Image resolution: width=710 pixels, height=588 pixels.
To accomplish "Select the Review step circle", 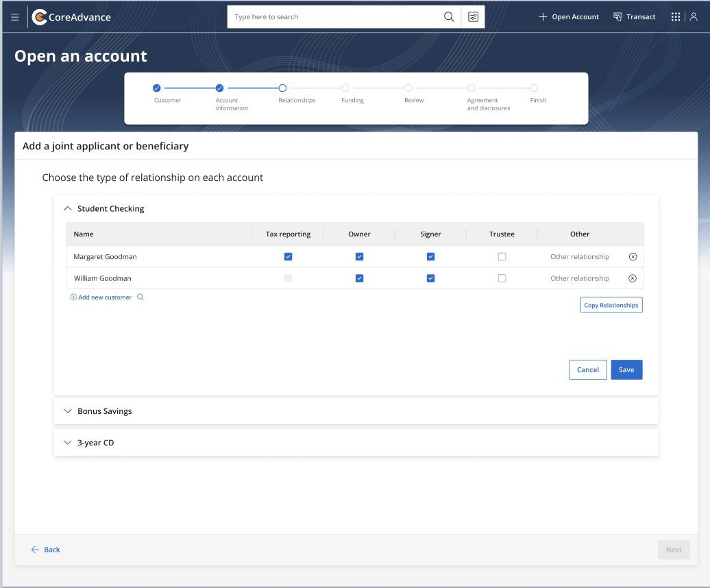I will pyautogui.click(x=408, y=88).
